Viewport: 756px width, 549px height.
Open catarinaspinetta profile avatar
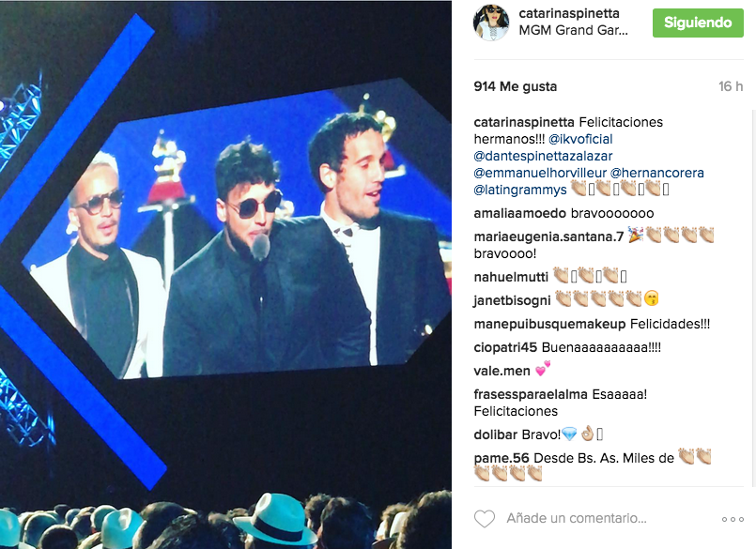pos(491,23)
